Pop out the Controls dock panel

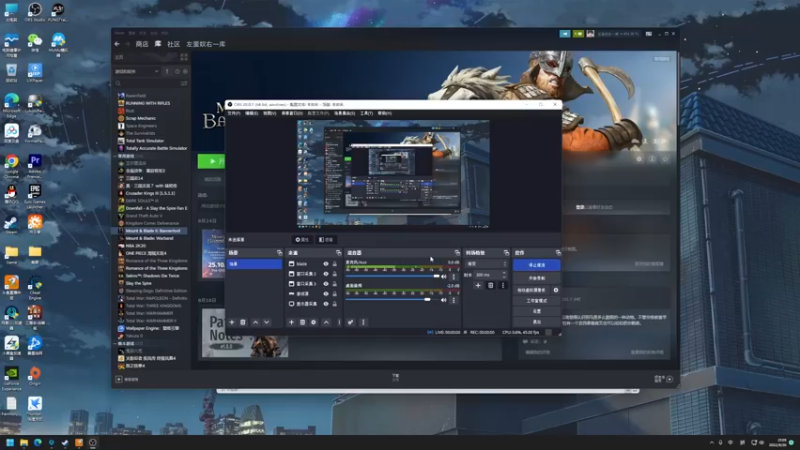point(558,253)
